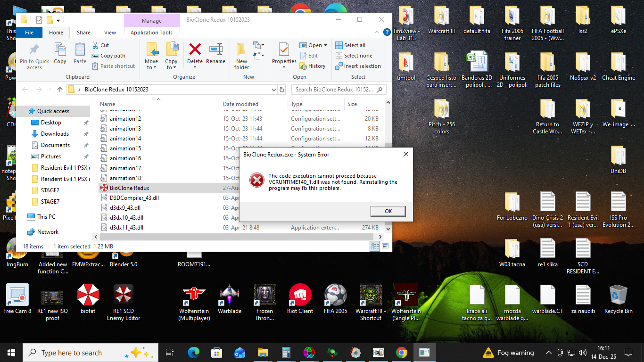Select This PC in navigation pane
The image size is (644, 362).
click(x=46, y=217)
